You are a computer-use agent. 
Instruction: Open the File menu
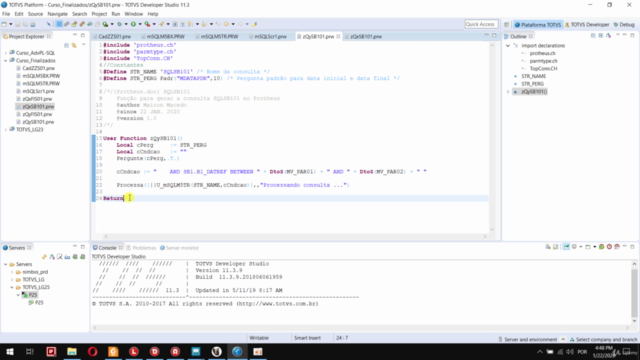click(x=6, y=14)
